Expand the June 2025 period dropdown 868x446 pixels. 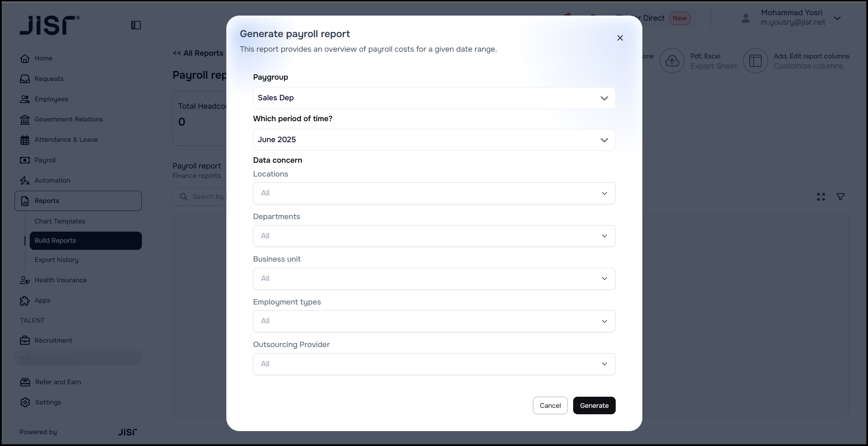coord(434,140)
